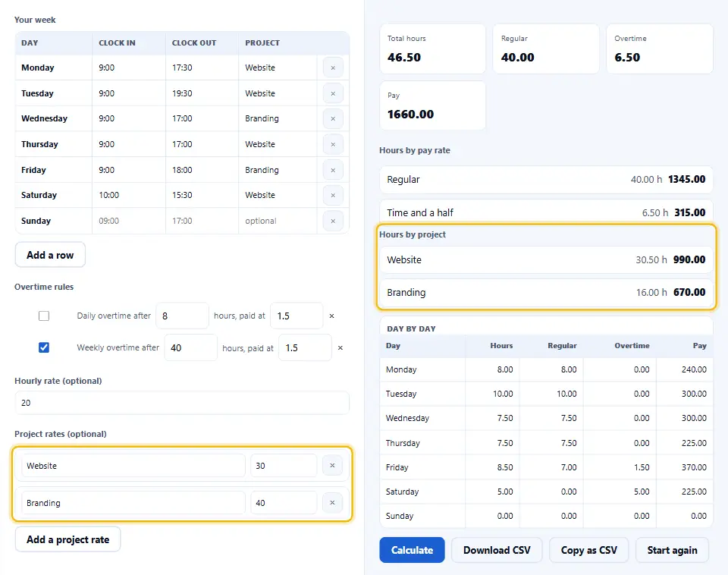Run the Calculate button
This screenshot has width=728, height=575.
click(412, 550)
